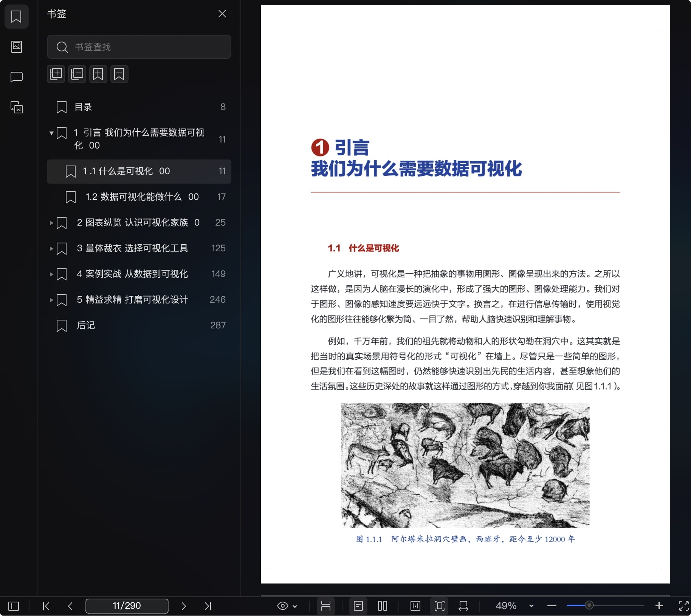691x616 pixels.
Task: Click the zoom slider handle
Action: (x=589, y=605)
